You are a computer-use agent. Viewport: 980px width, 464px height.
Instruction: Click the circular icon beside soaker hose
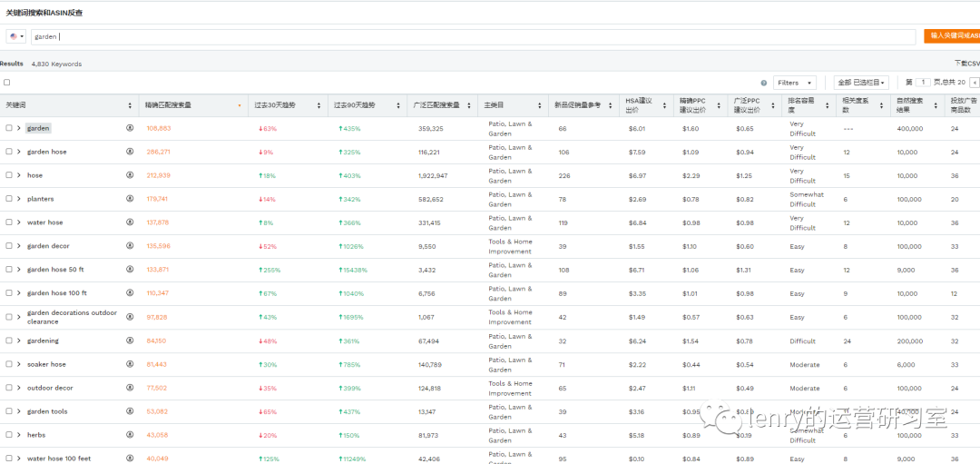point(130,364)
